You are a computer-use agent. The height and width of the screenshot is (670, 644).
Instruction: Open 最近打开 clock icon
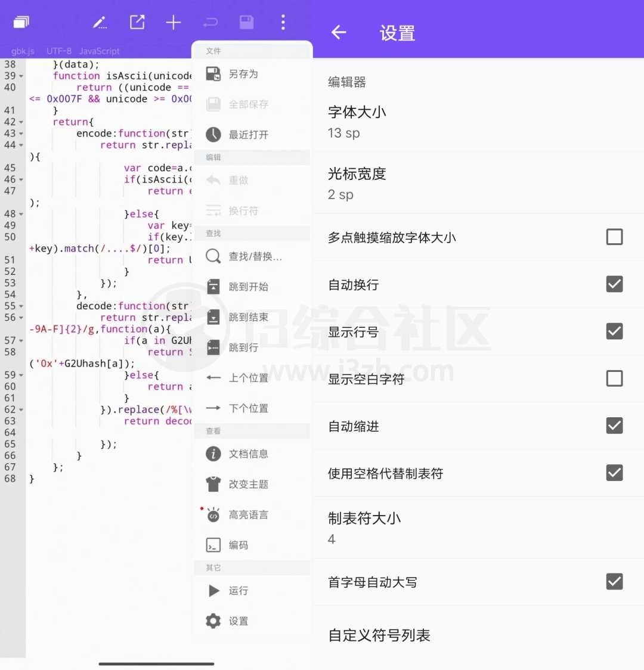click(x=213, y=135)
